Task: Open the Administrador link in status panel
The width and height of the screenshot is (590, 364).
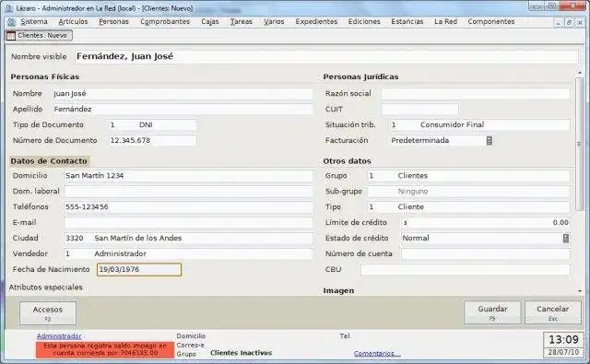Action: [x=59, y=336]
